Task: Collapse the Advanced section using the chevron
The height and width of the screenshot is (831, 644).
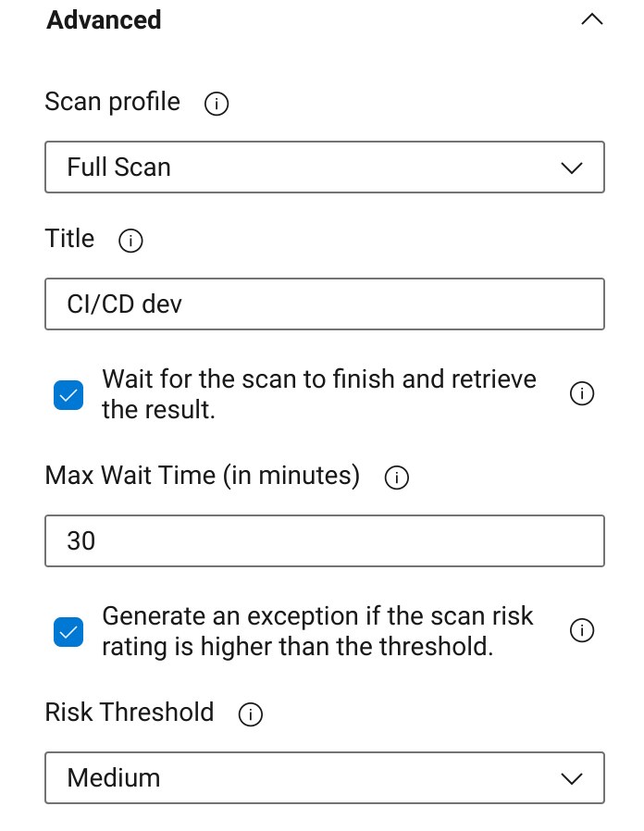Action: [x=591, y=19]
